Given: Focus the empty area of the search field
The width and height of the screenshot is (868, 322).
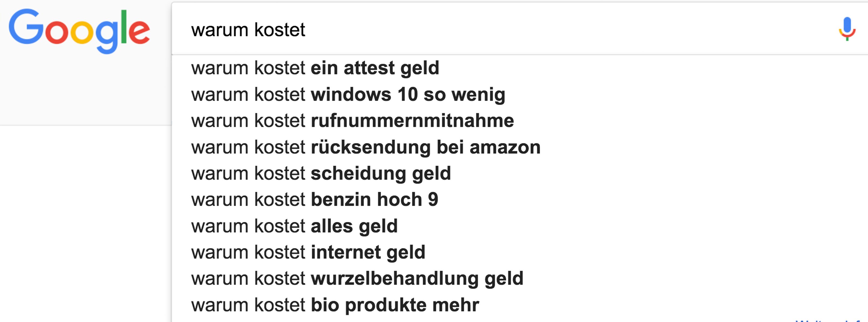Looking at the screenshot, I should pyautogui.click(x=539, y=30).
